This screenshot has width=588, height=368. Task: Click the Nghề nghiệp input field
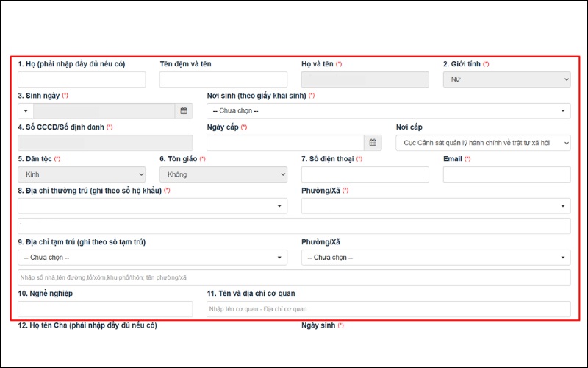tap(105, 309)
